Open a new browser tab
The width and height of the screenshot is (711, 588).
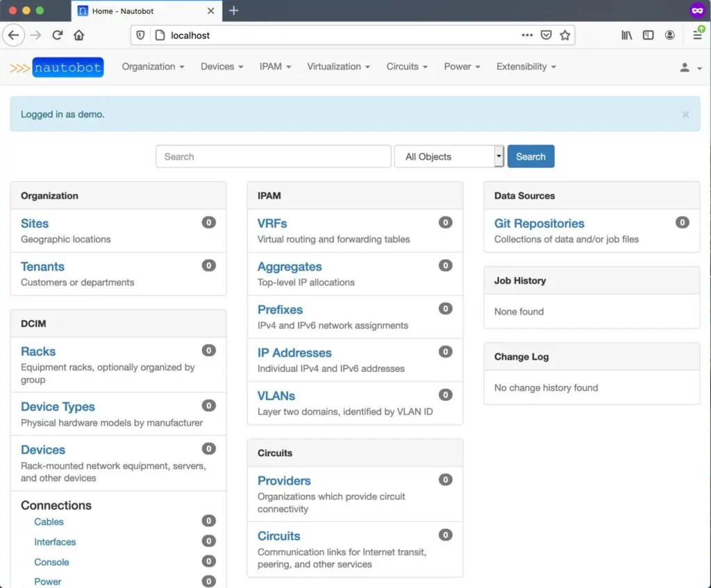tap(233, 10)
